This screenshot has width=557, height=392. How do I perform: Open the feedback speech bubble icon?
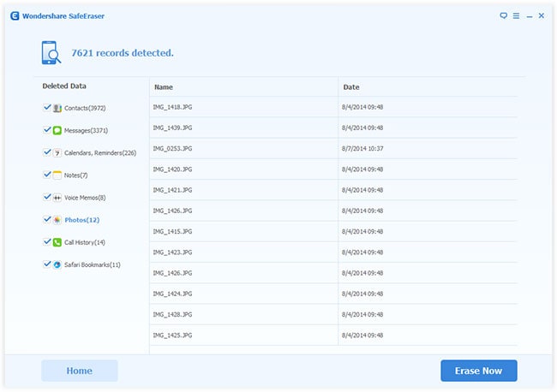(x=503, y=15)
